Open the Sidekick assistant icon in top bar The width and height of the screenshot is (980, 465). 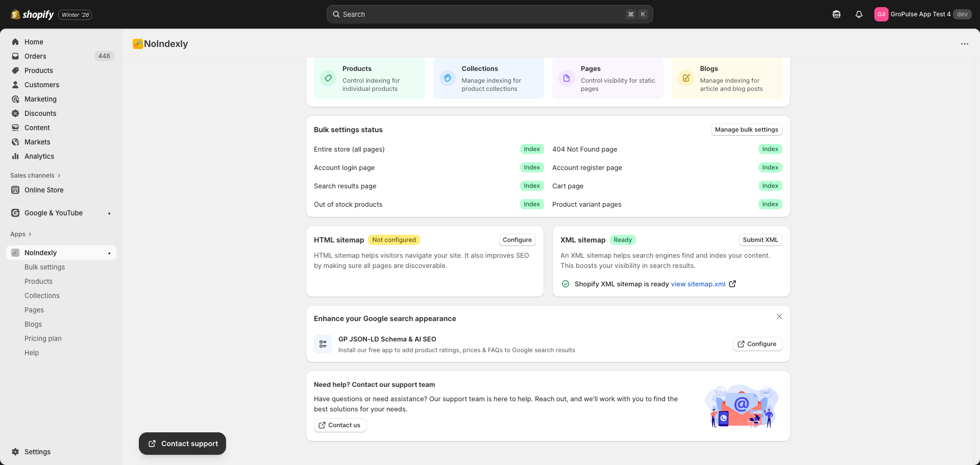pyautogui.click(x=837, y=14)
